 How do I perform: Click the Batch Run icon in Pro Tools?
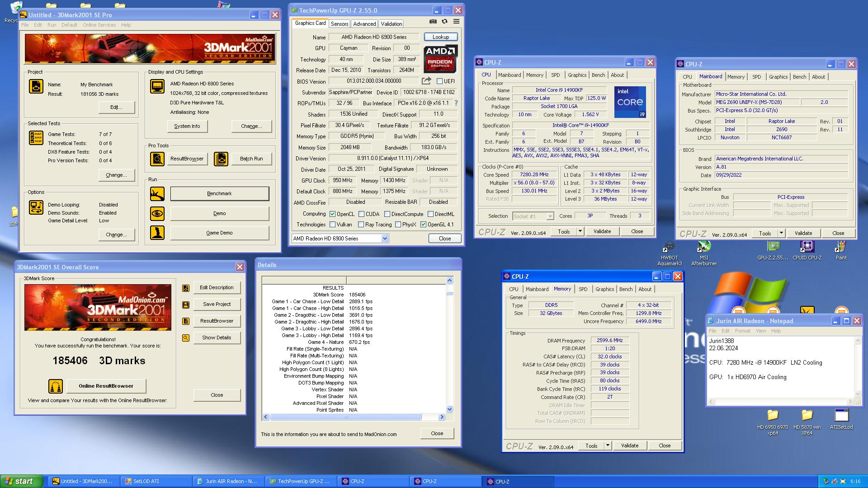tap(221, 159)
